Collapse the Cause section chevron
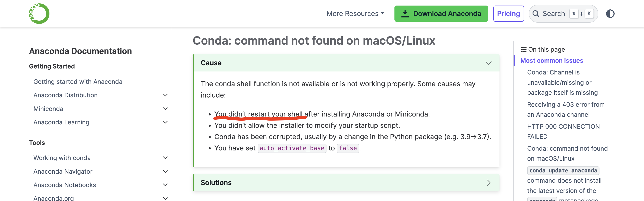Image resolution: width=644 pixels, height=201 pixels. click(x=488, y=63)
